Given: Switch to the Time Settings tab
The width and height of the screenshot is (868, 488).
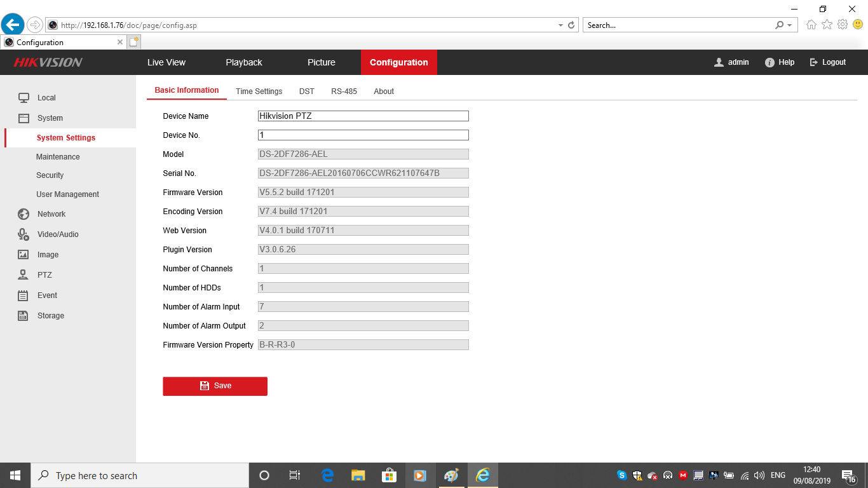Looking at the screenshot, I should pyautogui.click(x=259, y=91).
